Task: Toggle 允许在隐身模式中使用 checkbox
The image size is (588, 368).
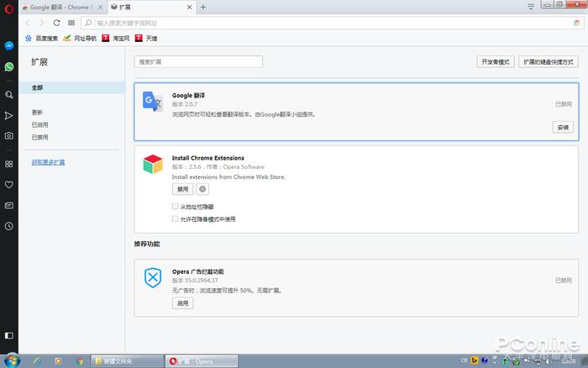Action: [x=175, y=218]
